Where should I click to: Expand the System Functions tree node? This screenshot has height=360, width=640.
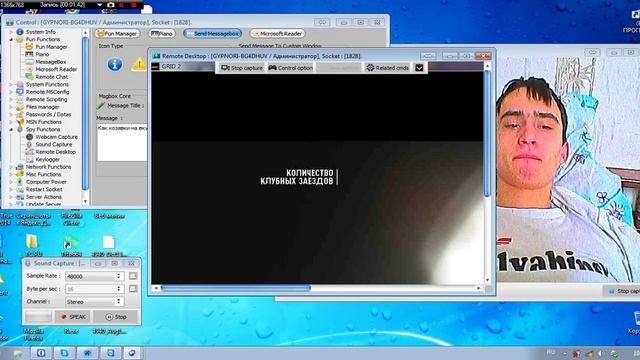[11, 84]
